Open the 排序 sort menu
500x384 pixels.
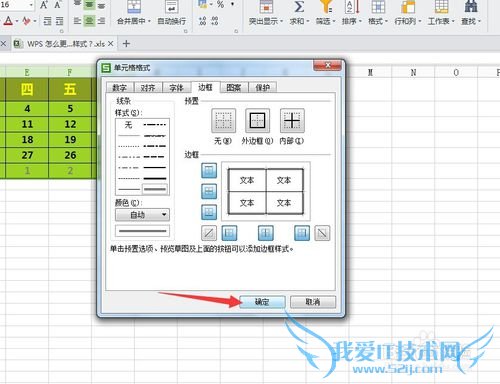pyautogui.click(x=352, y=21)
